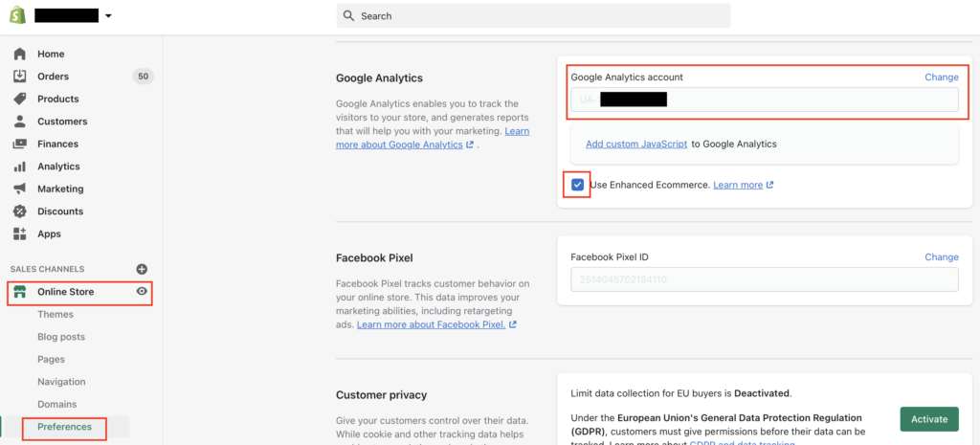Click the Shopify logo icon

pyautogui.click(x=17, y=15)
